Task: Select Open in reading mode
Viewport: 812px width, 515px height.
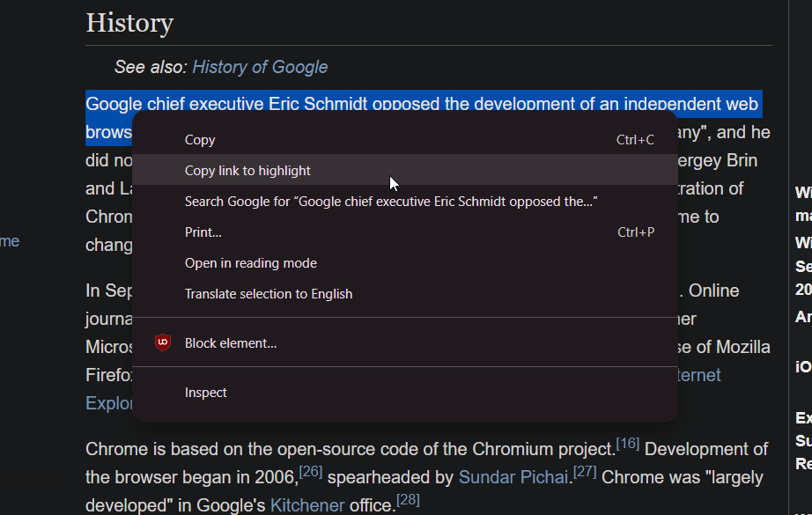Action: pos(251,263)
